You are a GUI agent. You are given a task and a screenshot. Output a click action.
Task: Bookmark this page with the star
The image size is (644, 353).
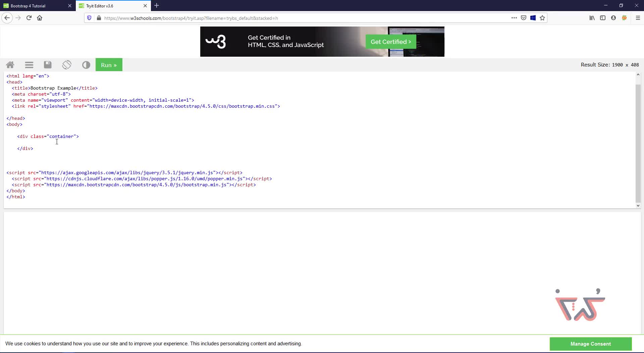click(542, 18)
